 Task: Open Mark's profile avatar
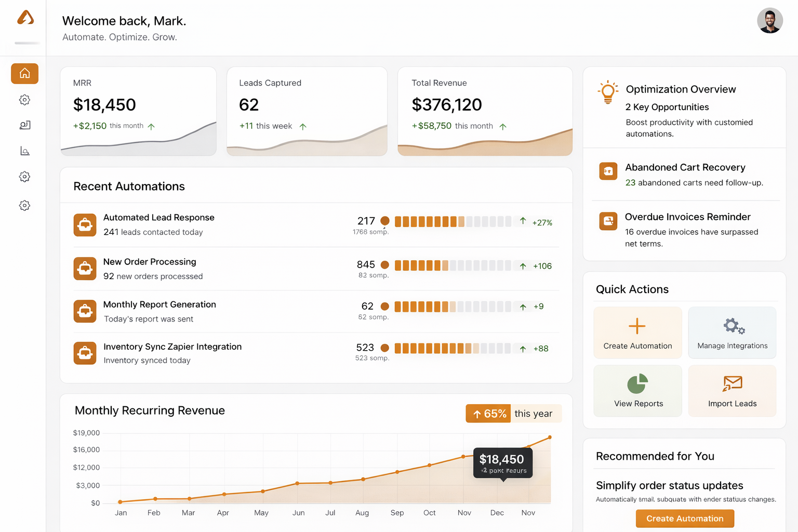point(769,21)
